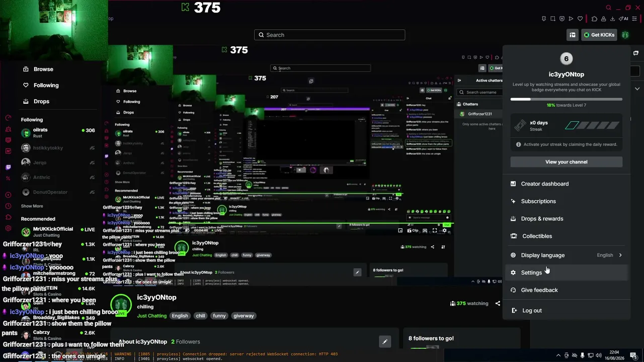Click the gauge icon in browser sidebar
644x362 pixels.
[8, 118]
